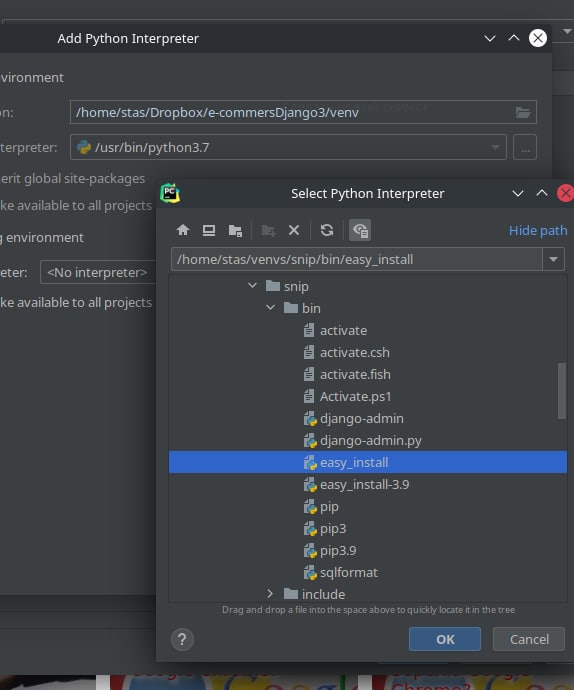Browse folder icon in venv location field
The image size is (574, 690).
[x=523, y=113]
